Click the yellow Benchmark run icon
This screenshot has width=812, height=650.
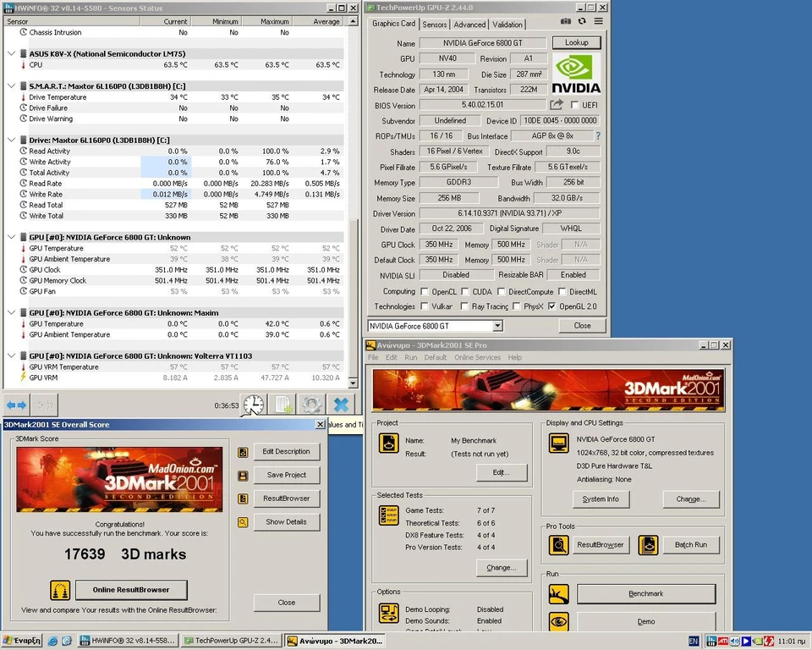tap(558, 594)
